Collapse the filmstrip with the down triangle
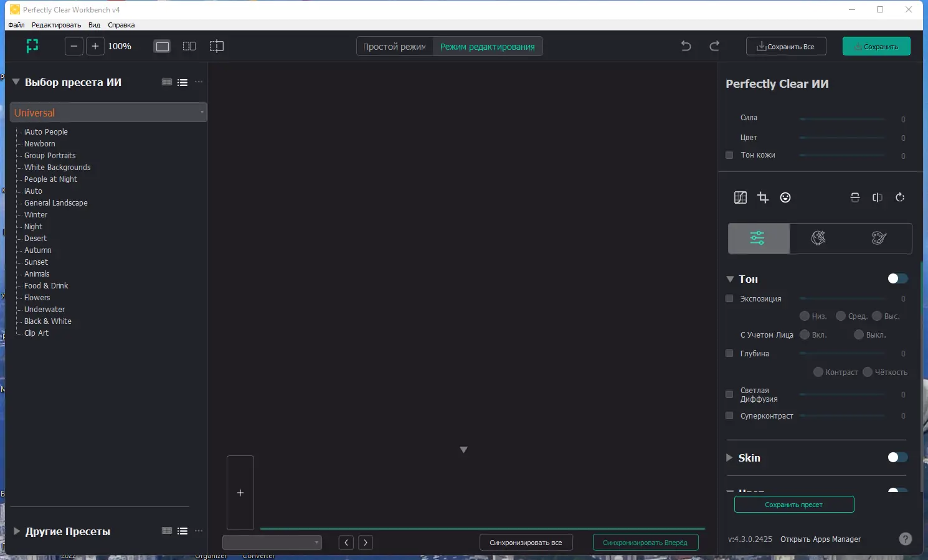 pos(463,450)
